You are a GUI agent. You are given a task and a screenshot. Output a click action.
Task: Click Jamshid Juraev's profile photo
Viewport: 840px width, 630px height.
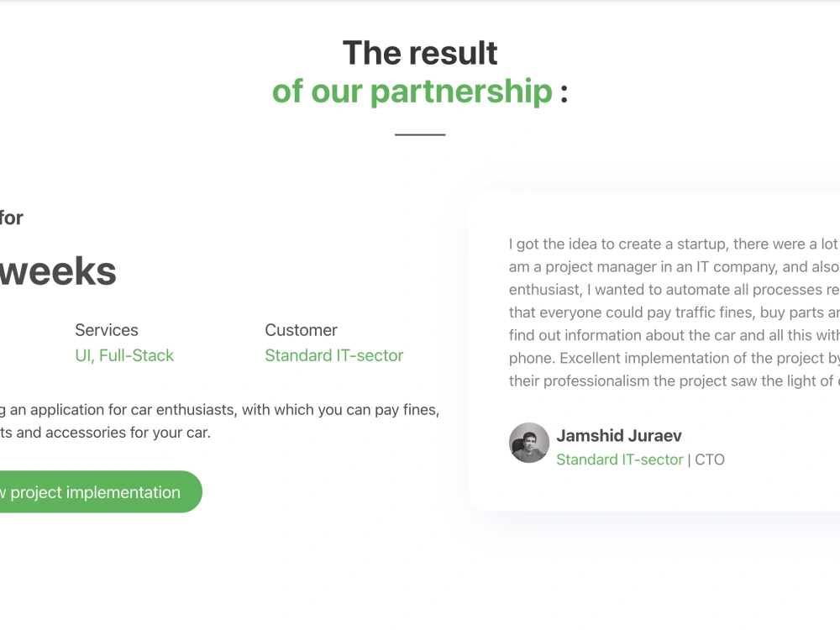point(528,443)
